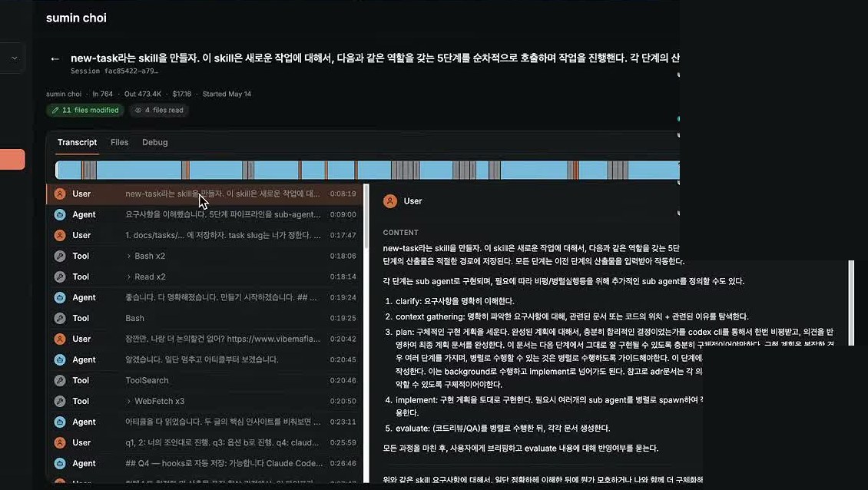Expand the WebFetch x3 tool row
Screen dimensions: 868x490
205,401
